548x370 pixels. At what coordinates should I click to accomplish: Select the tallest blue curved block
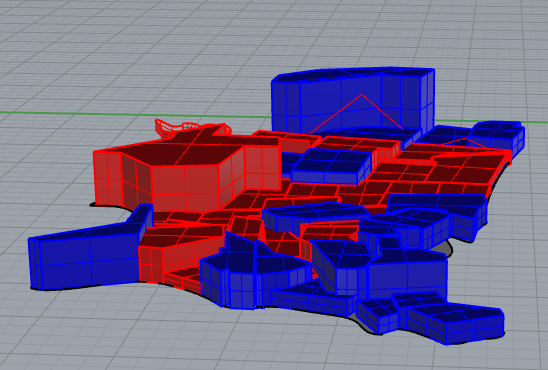coord(352,100)
